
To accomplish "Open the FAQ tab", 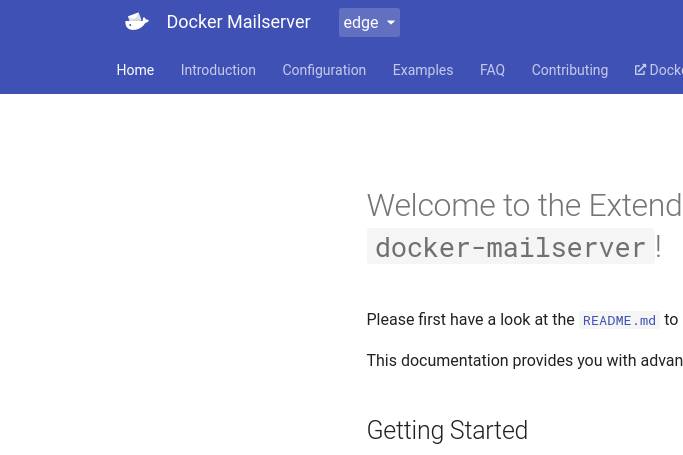I will tap(492, 70).
